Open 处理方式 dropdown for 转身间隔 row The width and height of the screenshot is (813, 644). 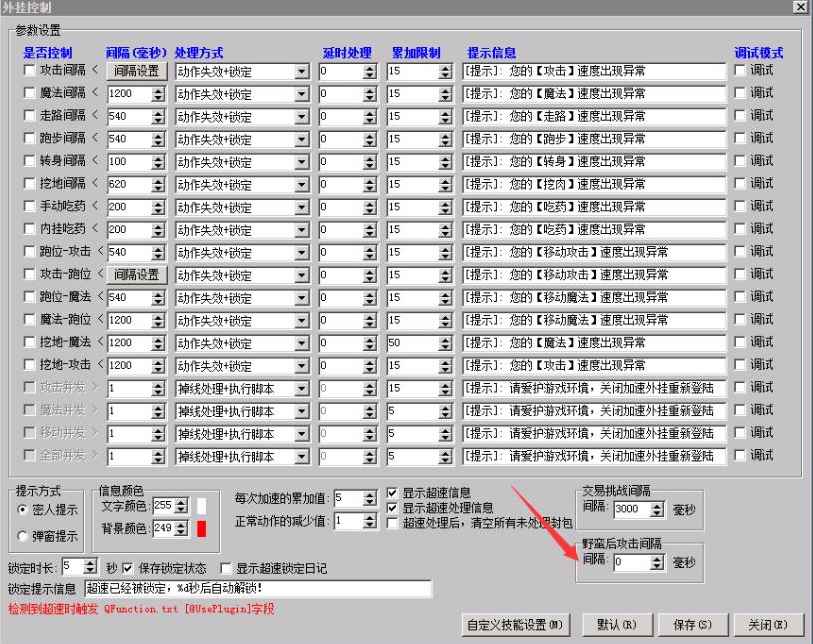(302, 162)
